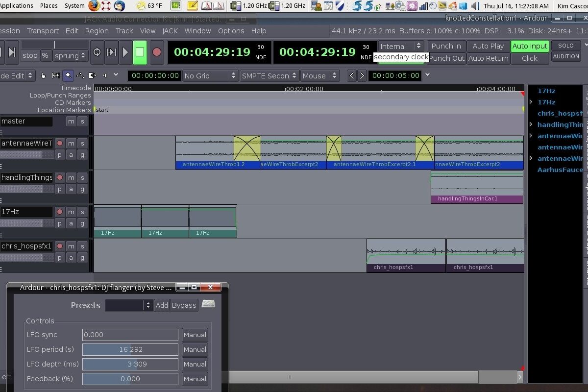This screenshot has height=392, width=588.
Task: Arm record on handlingThings track
Action: click(x=60, y=177)
